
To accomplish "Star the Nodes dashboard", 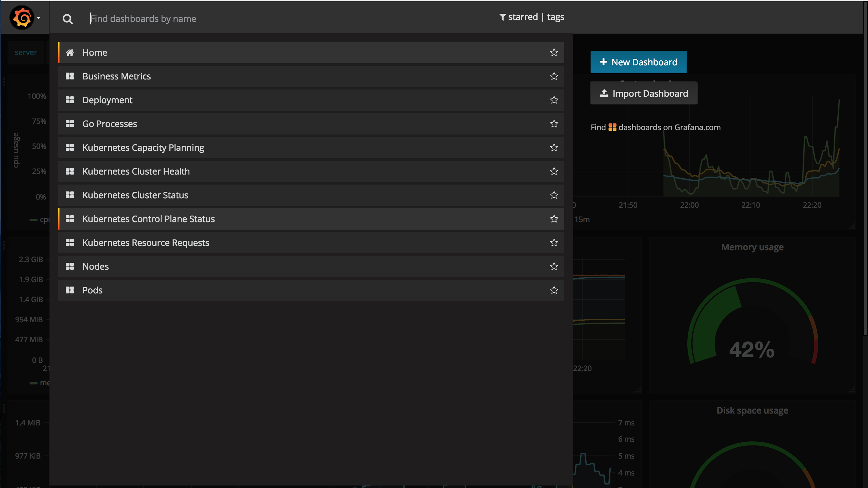I will pos(554,267).
